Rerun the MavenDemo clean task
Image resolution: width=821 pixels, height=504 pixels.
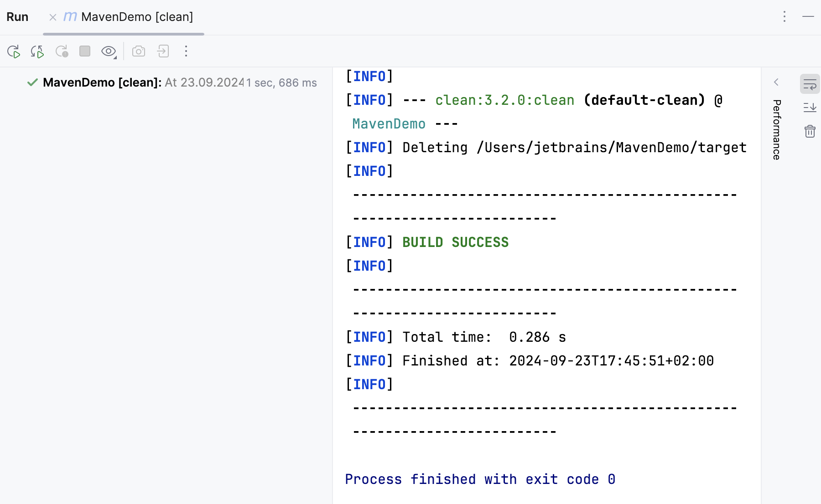click(14, 51)
